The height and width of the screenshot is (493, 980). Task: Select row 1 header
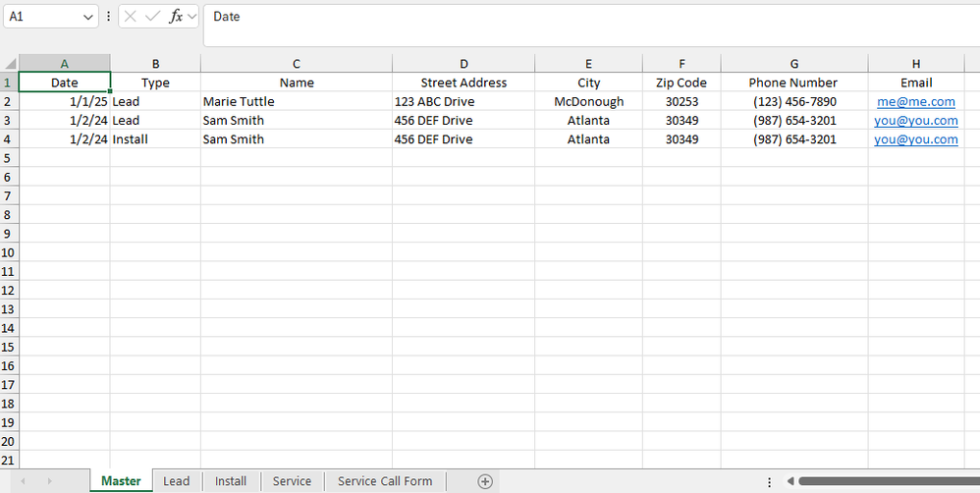[9, 82]
